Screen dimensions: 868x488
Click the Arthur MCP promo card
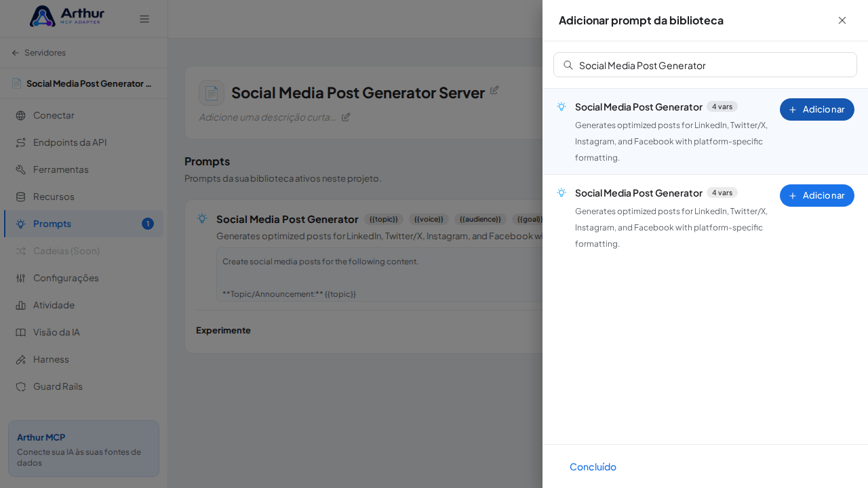pos(83,449)
